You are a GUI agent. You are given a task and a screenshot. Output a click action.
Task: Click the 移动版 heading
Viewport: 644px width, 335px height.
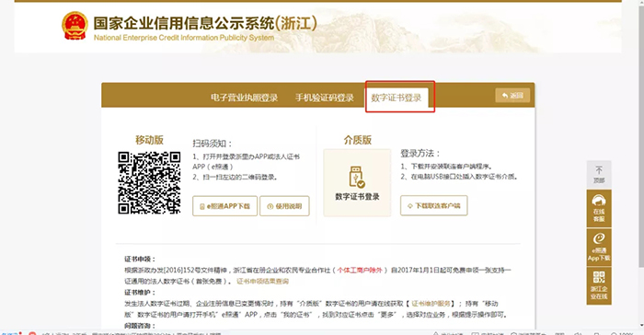click(149, 140)
